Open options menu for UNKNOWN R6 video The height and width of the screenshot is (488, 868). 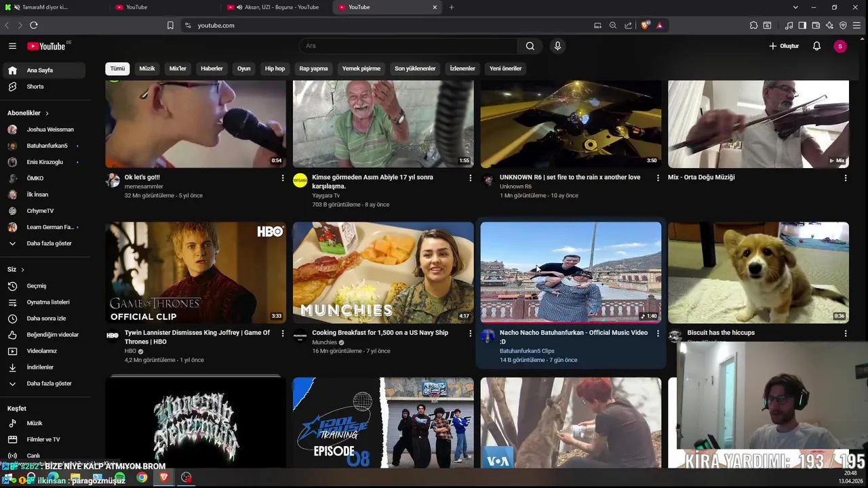pyautogui.click(x=658, y=178)
